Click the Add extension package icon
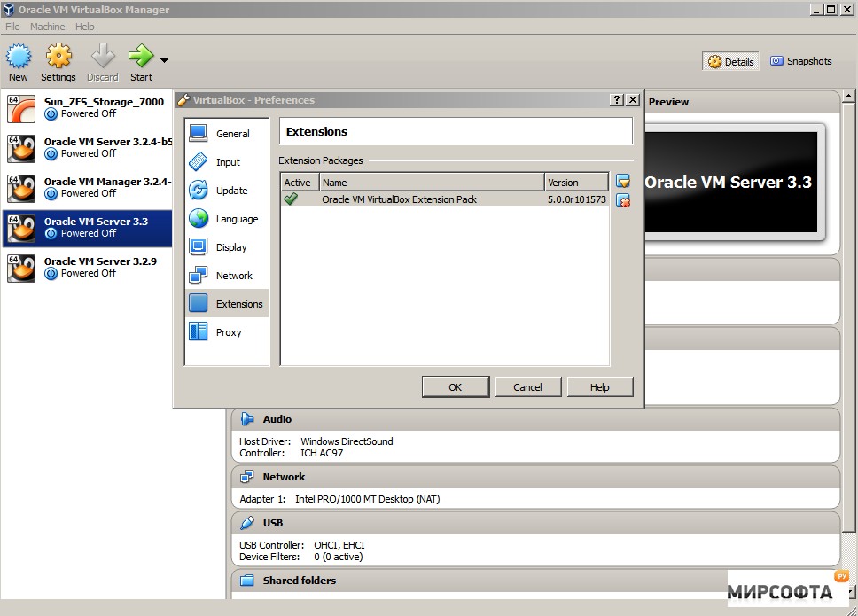Screen dimensions: 858x616 point(623,181)
